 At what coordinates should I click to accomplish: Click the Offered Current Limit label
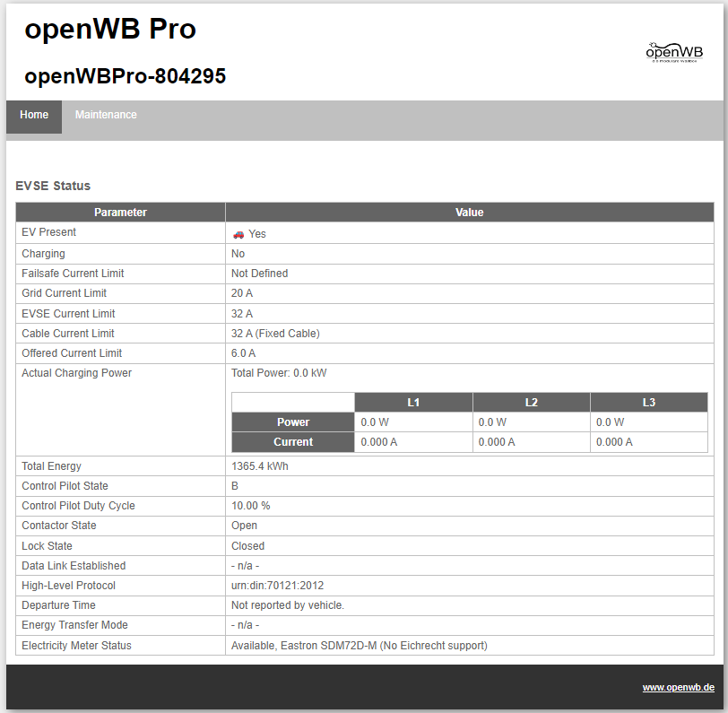point(72,353)
